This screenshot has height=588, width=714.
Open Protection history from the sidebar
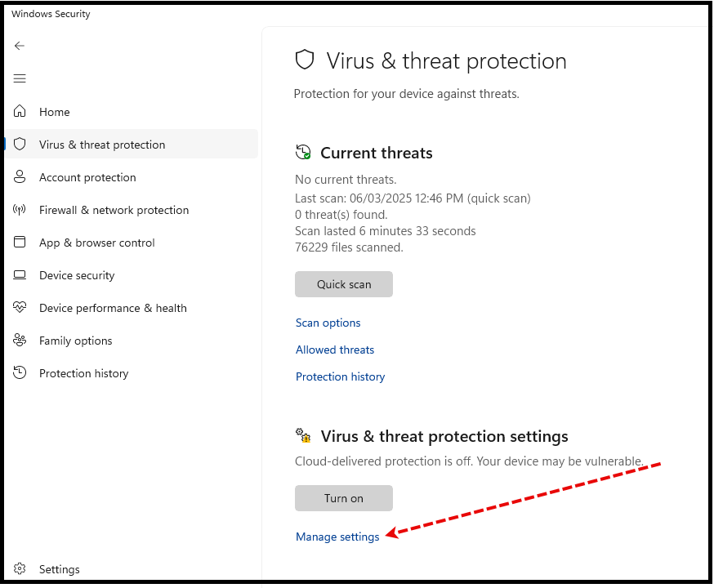click(84, 373)
